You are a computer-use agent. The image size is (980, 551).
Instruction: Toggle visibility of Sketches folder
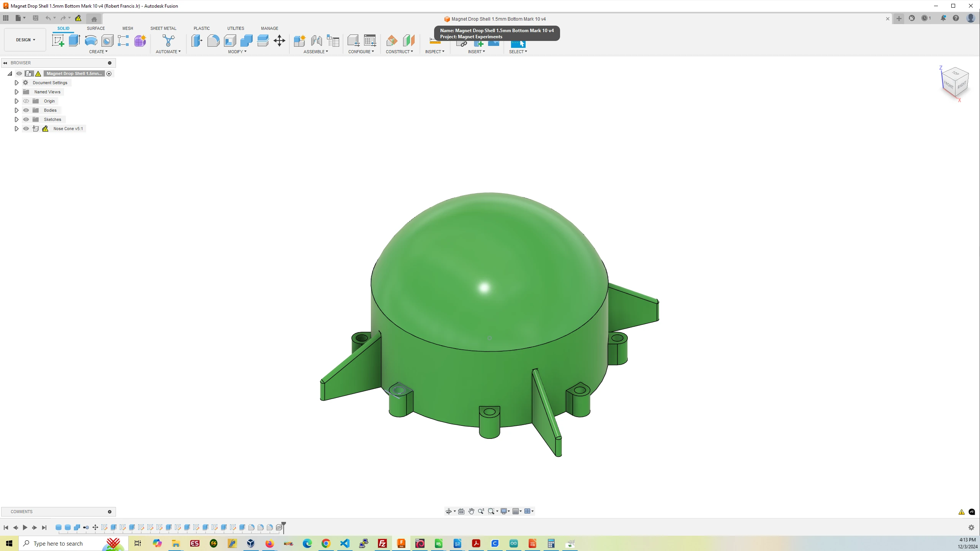26,119
